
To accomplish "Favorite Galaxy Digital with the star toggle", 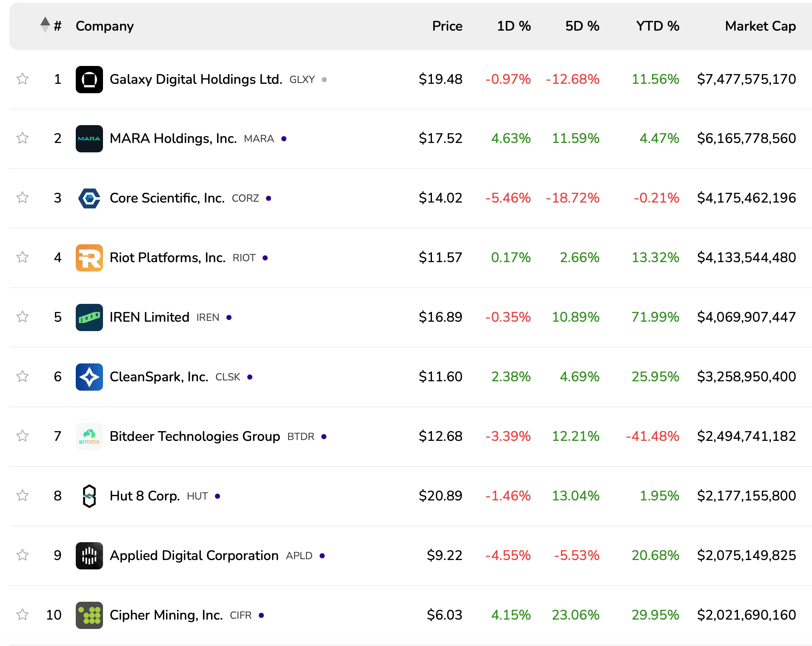I will point(23,79).
